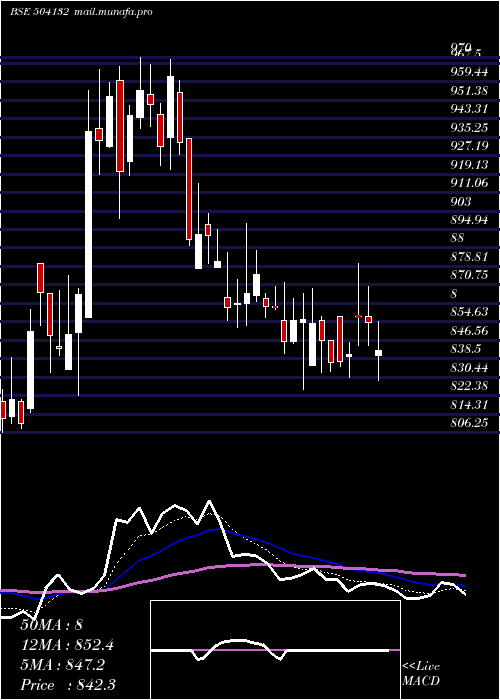
Task: Pick the 927.19 price level label
Action: point(469,146)
